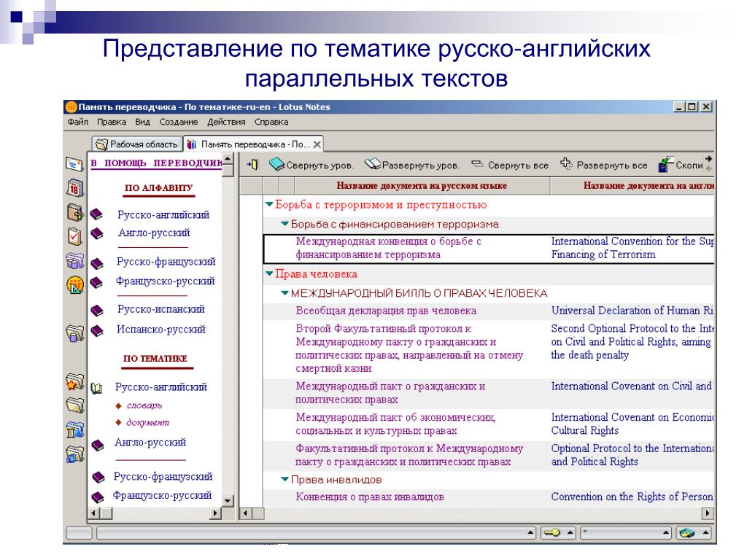Image resolution: width=747 pixels, height=560 pixels.
Task: Open the To Do clipboard icon
Action: click(75, 236)
